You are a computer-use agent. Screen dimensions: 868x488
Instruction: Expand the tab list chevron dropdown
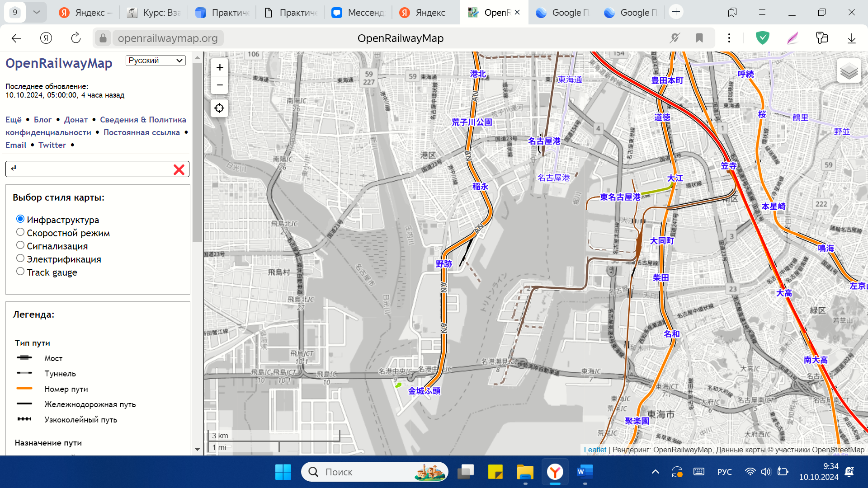pyautogui.click(x=37, y=12)
